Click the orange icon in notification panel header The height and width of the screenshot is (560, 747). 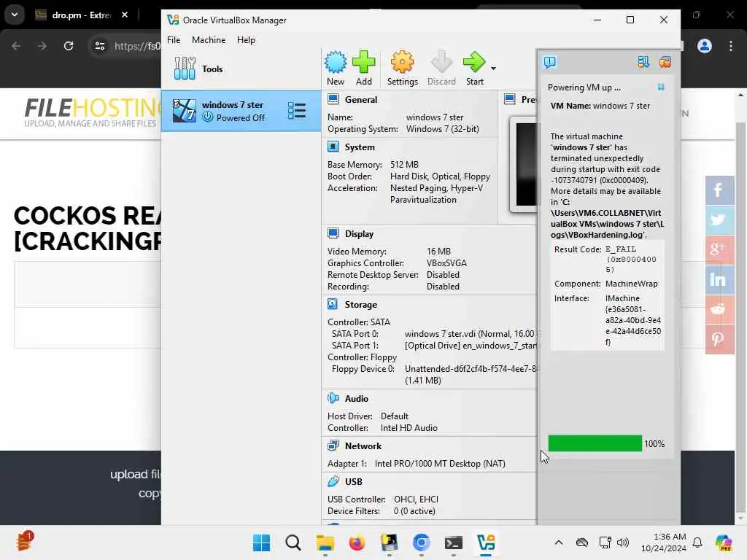[x=665, y=62]
